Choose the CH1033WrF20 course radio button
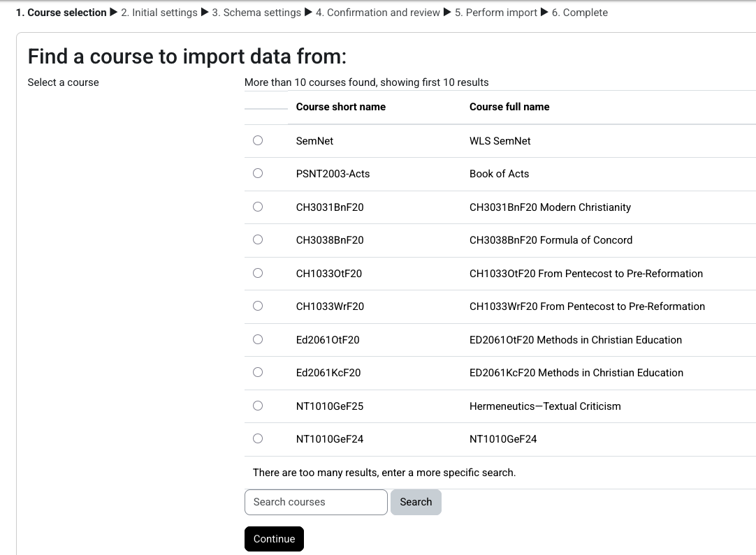This screenshot has height=555, width=756. [x=258, y=306]
